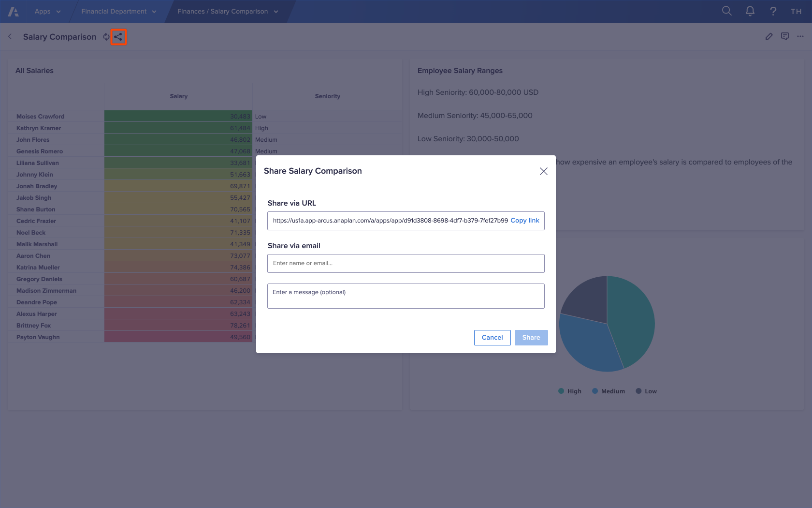Click the Seniority column header
Screen dimensions: 812x508
(327, 96)
